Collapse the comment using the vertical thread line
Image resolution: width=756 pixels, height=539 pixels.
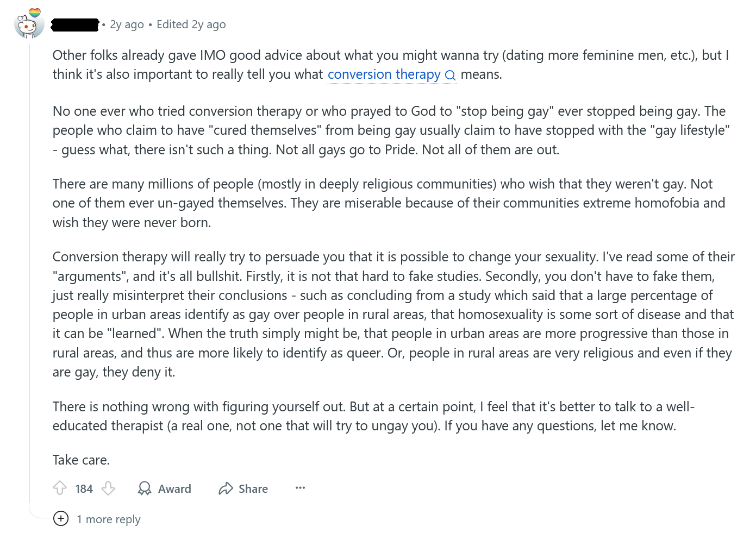click(29, 272)
